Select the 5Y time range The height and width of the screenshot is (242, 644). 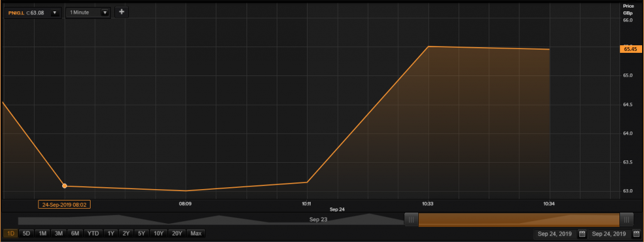point(142,234)
